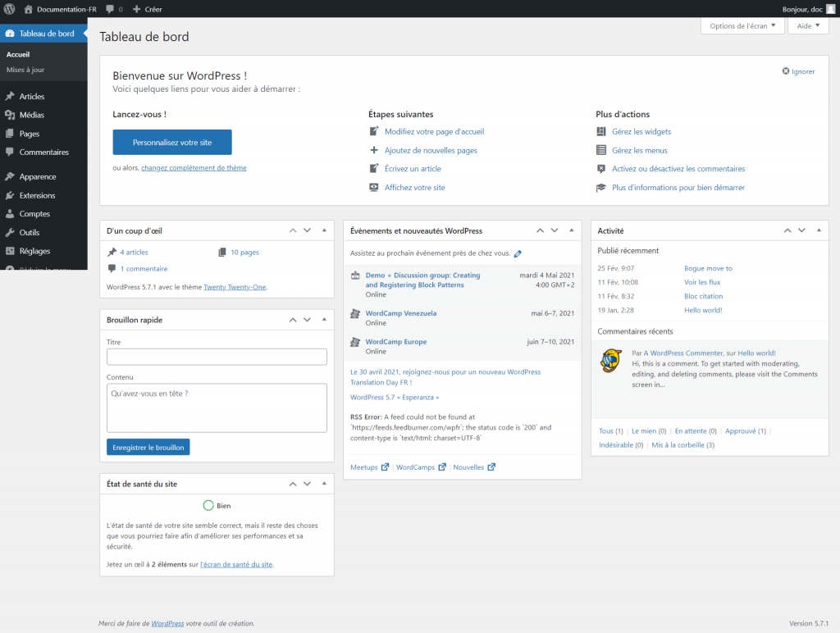Viewport: 840px width, 633px height.
Task: Click the Ignorer dismiss icon
Action: pos(786,71)
